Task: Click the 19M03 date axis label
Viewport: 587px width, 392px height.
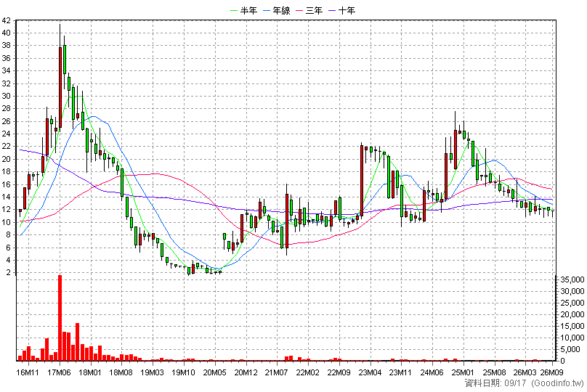Action: point(153,372)
